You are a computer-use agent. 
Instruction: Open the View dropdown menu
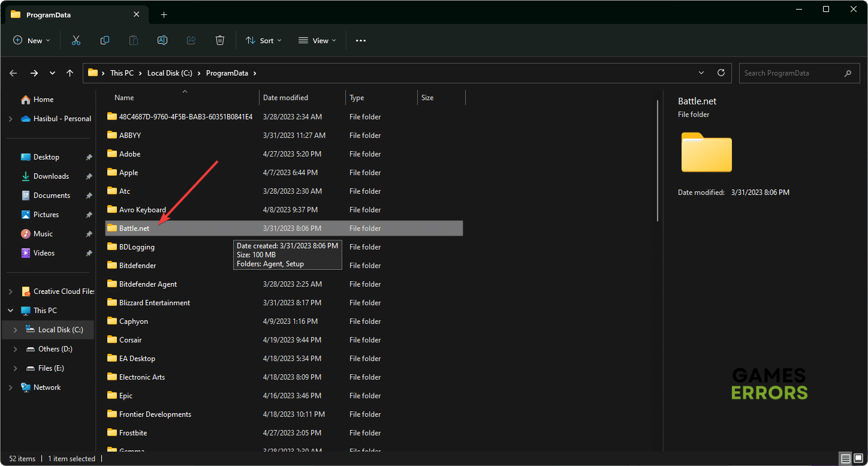click(317, 40)
